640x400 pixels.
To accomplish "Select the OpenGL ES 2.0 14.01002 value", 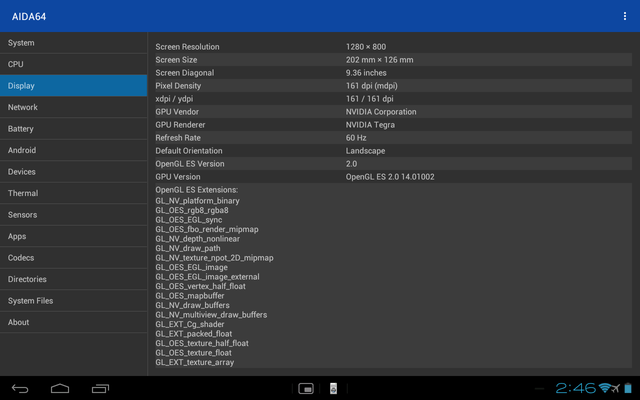I will coord(390,177).
